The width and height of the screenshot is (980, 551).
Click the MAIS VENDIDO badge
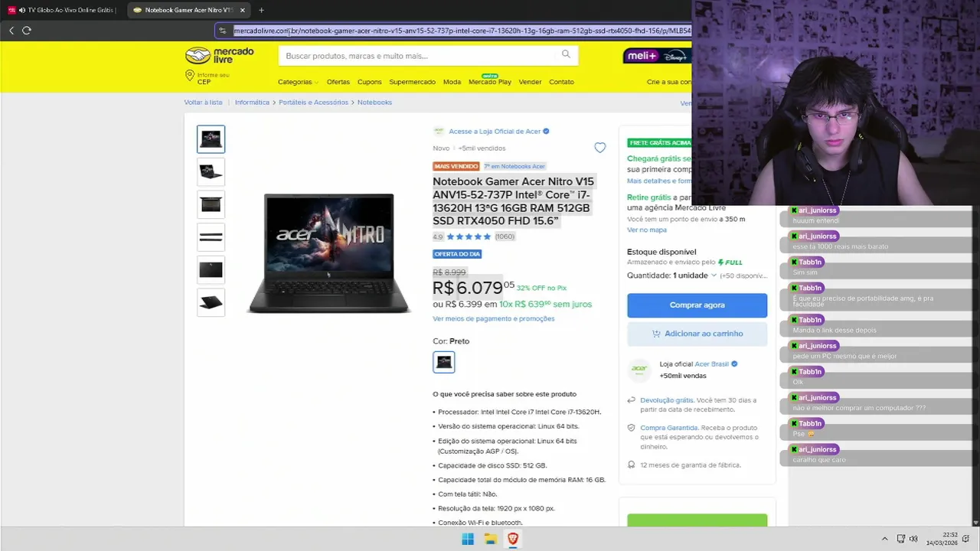click(x=456, y=166)
